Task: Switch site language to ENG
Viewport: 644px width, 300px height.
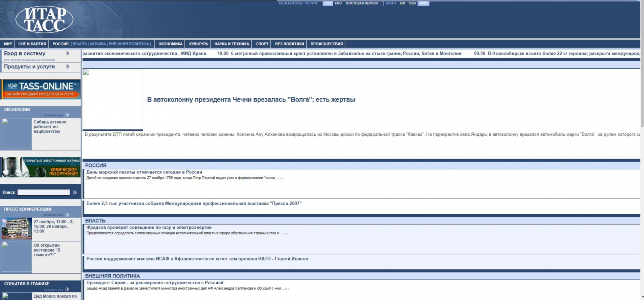Action: pos(338,3)
